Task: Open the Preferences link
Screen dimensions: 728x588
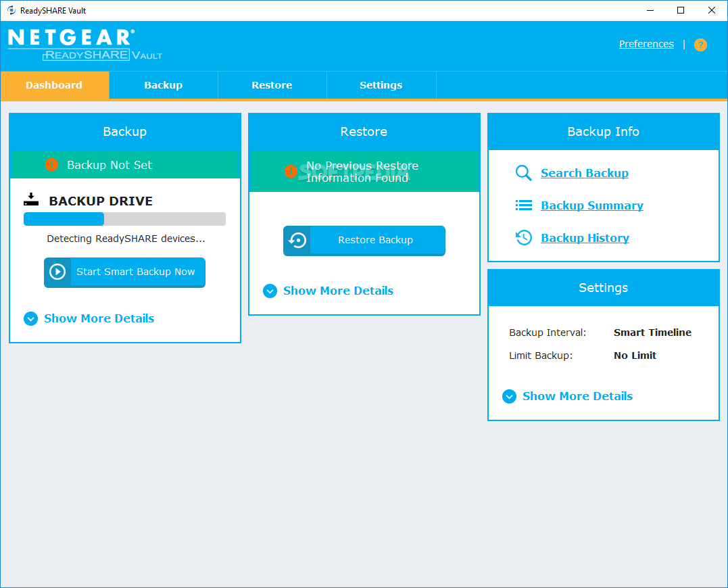Action: click(646, 44)
